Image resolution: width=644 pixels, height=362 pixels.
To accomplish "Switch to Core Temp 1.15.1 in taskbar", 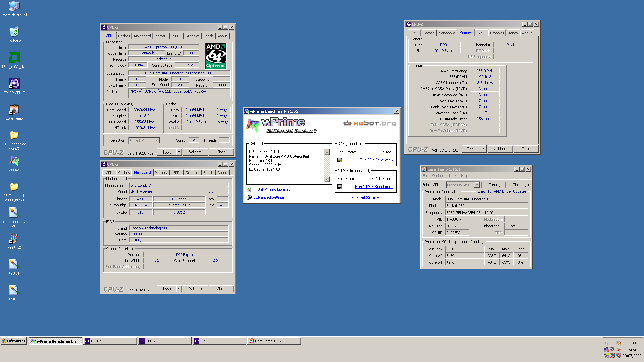I will point(274,341).
